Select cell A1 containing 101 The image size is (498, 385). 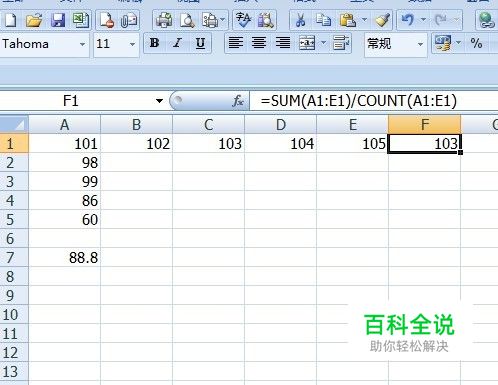pos(65,144)
